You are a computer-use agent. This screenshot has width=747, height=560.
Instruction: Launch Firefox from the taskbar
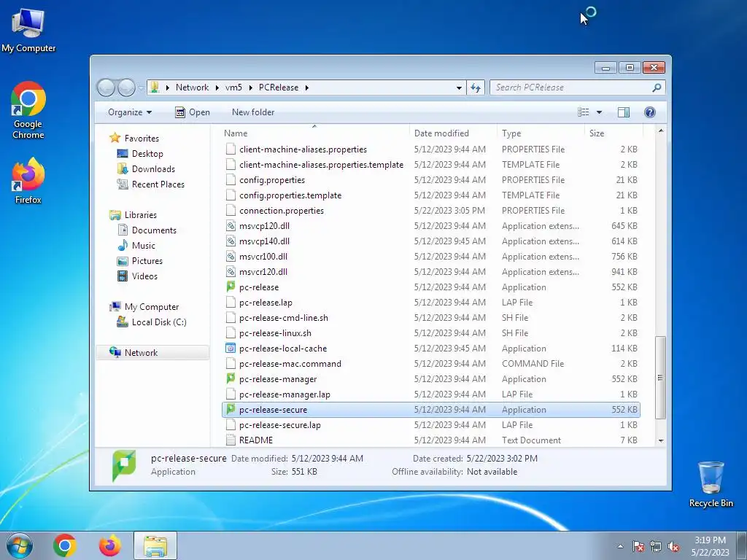(109, 545)
